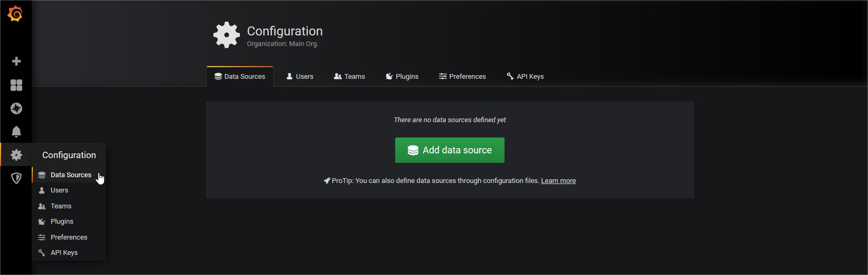
Task: Switch to the API Keys tab
Action: click(x=525, y=76)
